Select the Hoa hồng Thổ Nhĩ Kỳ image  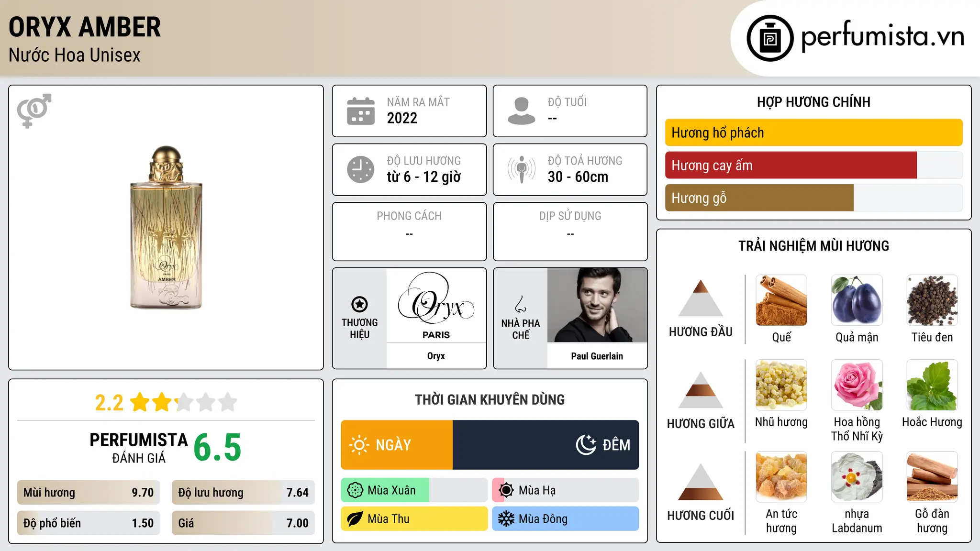(x=857, y=385)
